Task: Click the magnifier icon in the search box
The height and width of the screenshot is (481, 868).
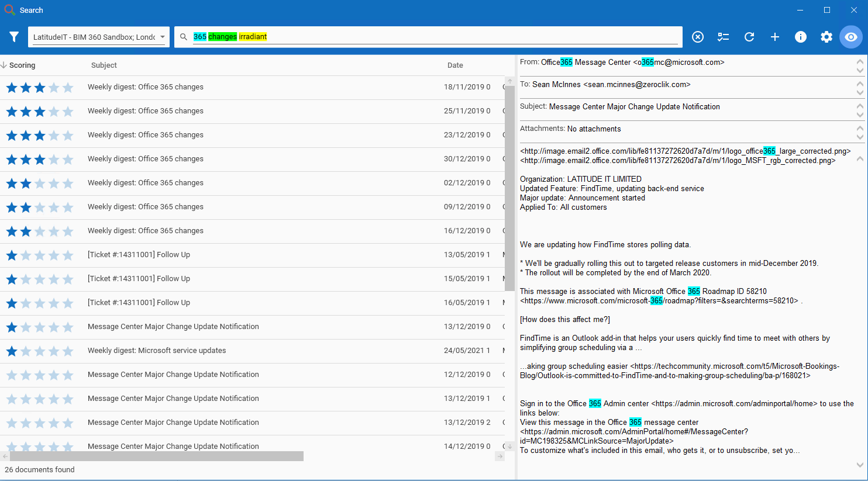Action: (x=184, y=37)
